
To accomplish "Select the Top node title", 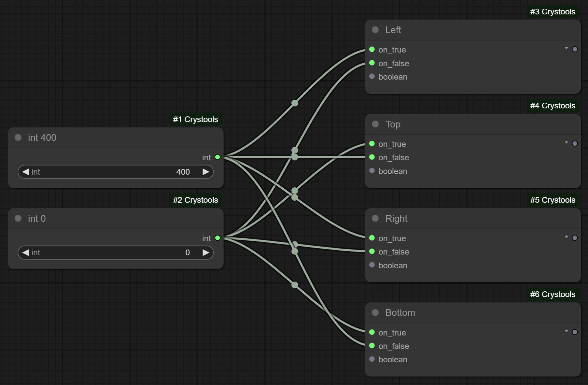I will (393, 124).
